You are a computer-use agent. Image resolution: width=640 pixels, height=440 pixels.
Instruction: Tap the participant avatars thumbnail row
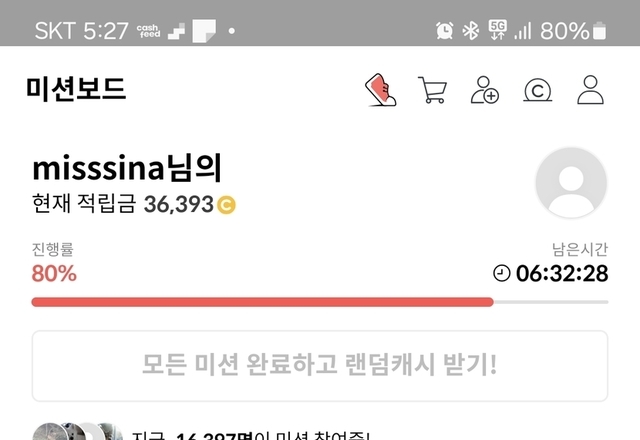(78, 431)
